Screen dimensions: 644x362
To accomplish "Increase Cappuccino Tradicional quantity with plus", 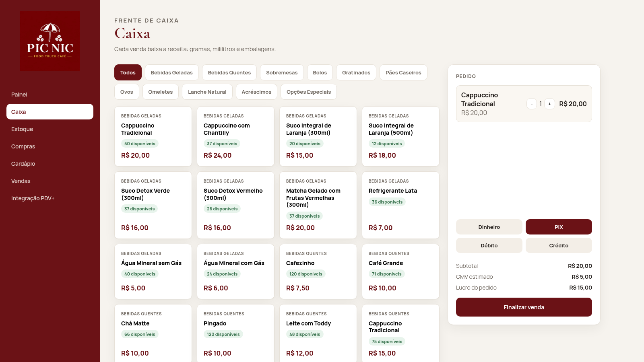I will 549,104.
